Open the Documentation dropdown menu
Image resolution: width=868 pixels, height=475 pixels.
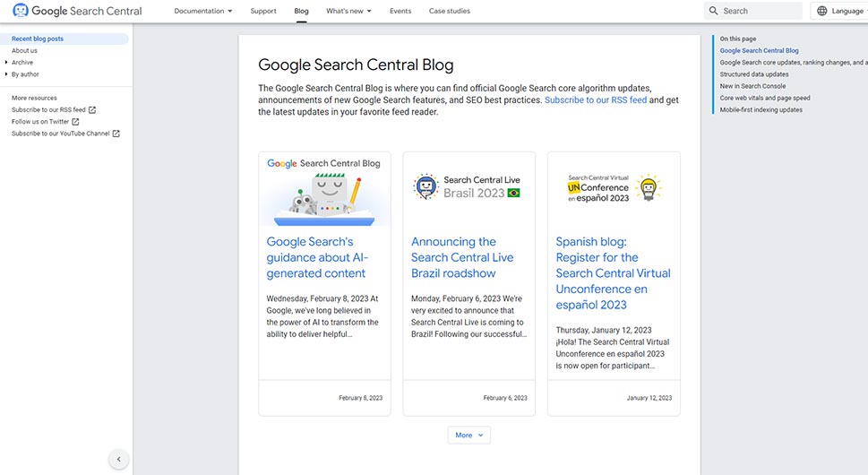pyautogui.click(x=203, y=11)
